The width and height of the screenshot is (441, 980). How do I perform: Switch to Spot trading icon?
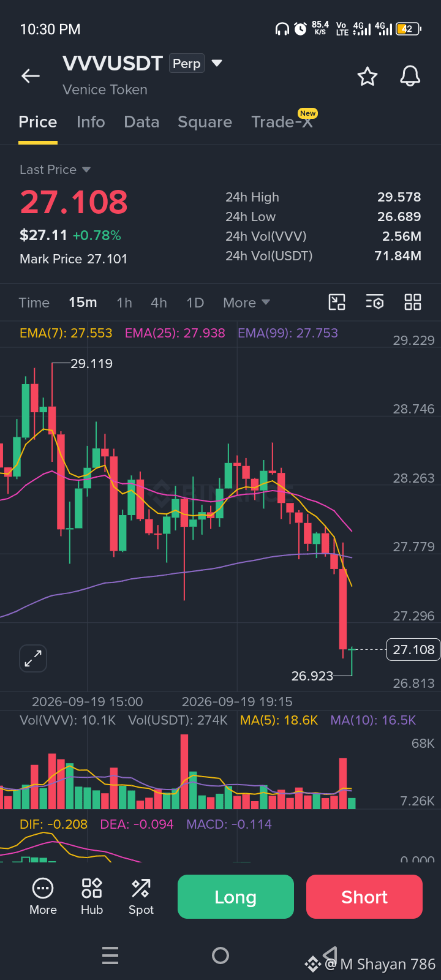141,897
